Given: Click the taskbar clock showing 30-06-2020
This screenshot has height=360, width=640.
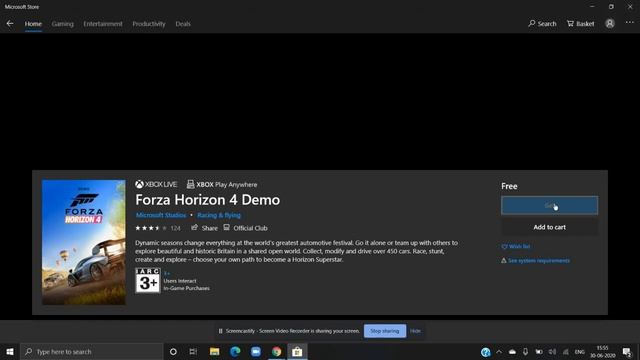Looking at the screenshot, I should pos(602,352).
